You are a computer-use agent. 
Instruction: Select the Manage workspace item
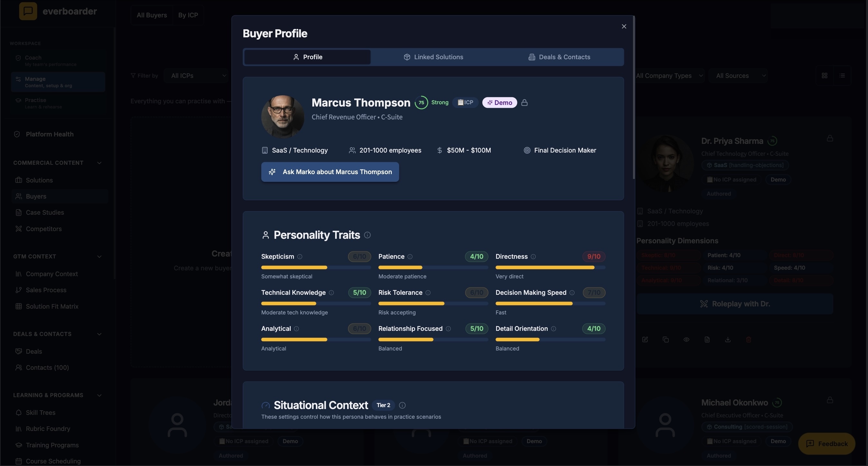[58, 82]
